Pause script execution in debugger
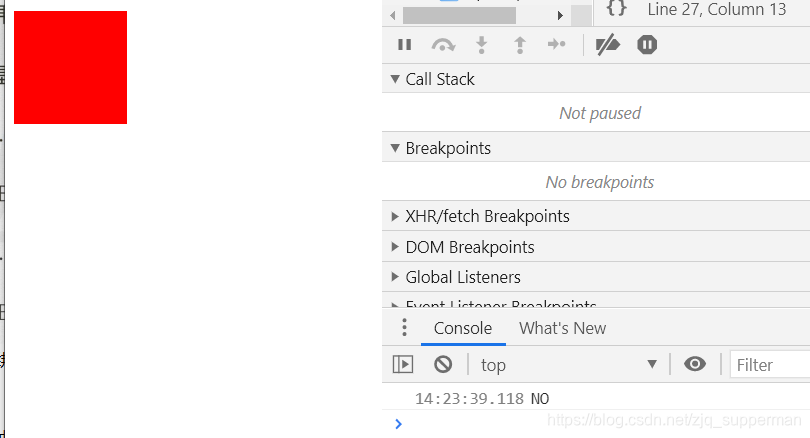The width and height of the screenshot is (810, 438). tap(404, 45)
